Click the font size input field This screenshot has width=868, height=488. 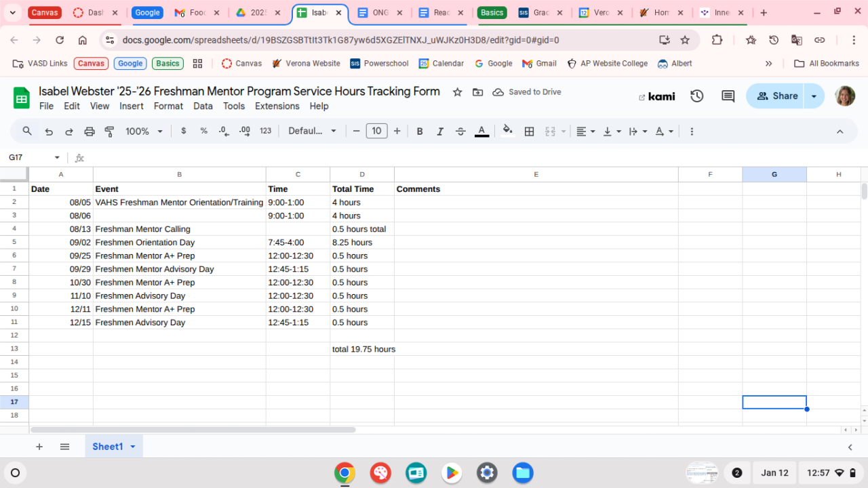pyautogui.click(x=376, y=131)
